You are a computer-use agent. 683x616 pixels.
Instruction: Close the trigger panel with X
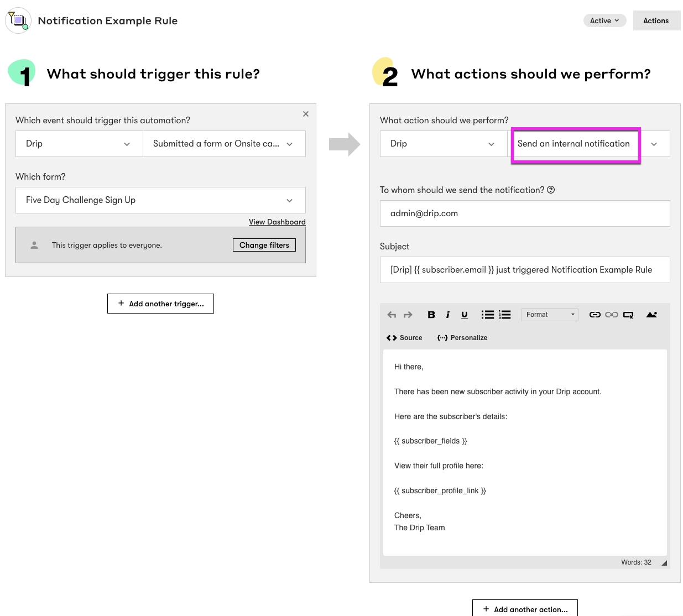(306, 114)
